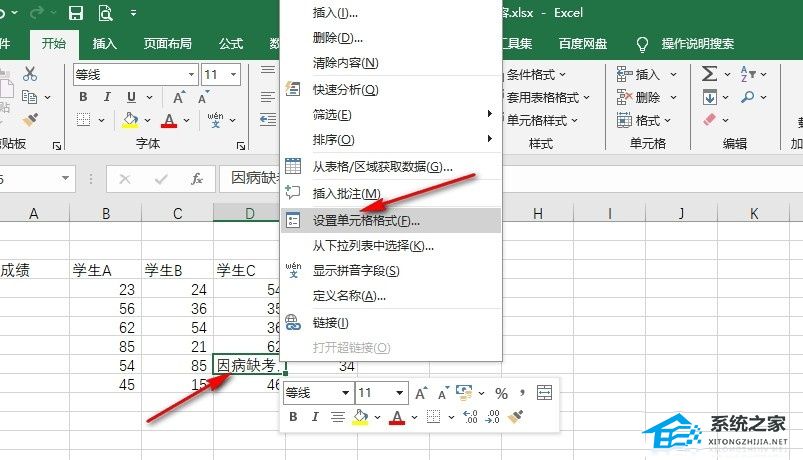Click comma style in mini toolbar
803x460 pixels.
coord(522,393)
